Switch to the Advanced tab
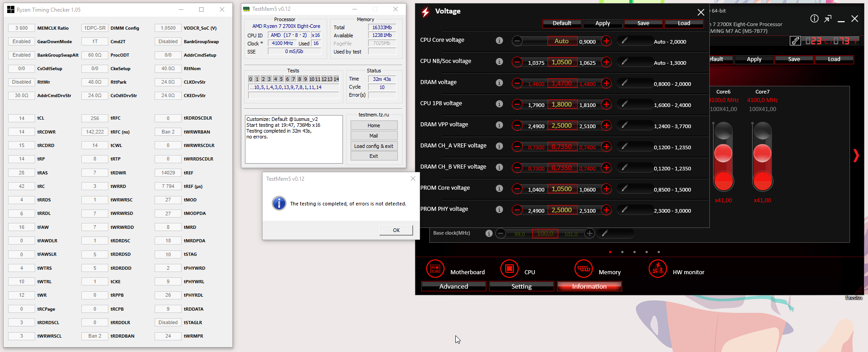Viewport: 868px width, 352px height. tap(454, 286)
